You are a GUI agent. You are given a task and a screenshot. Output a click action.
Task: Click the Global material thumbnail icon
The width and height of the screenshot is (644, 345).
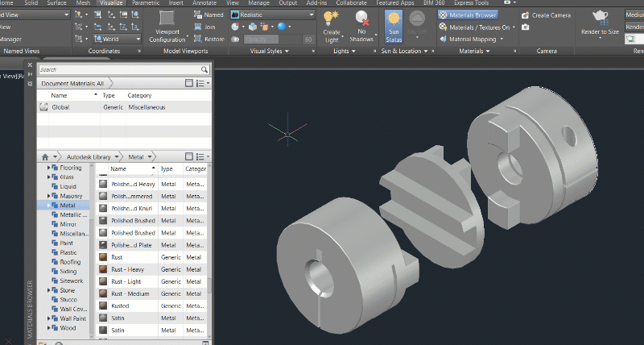coord(43,106)
